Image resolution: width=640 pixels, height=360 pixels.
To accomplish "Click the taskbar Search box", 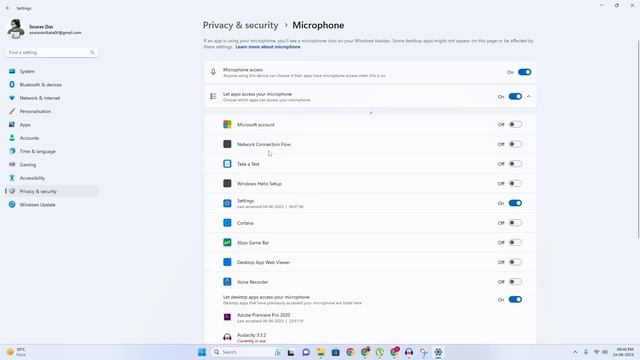I will [247, 352].
